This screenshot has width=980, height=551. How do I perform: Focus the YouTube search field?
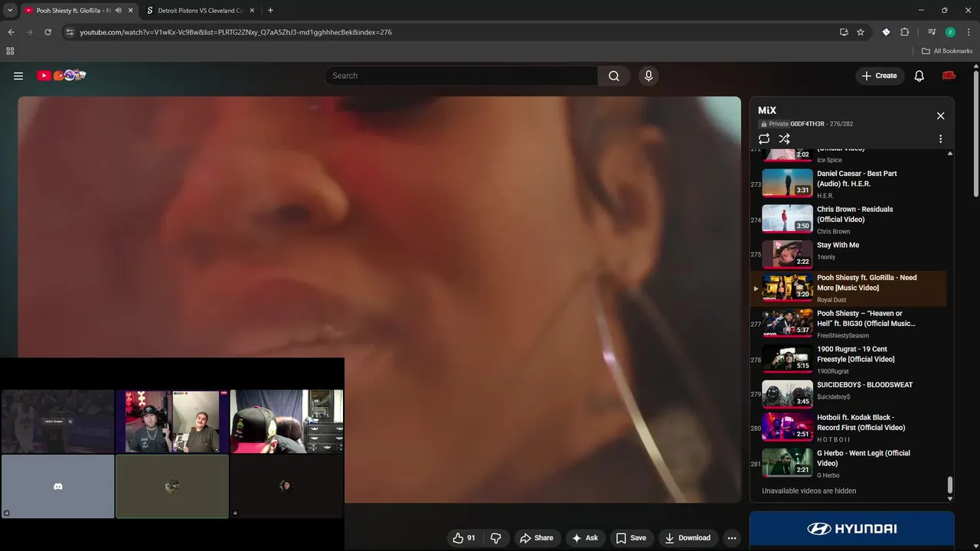tap(462, 76)
